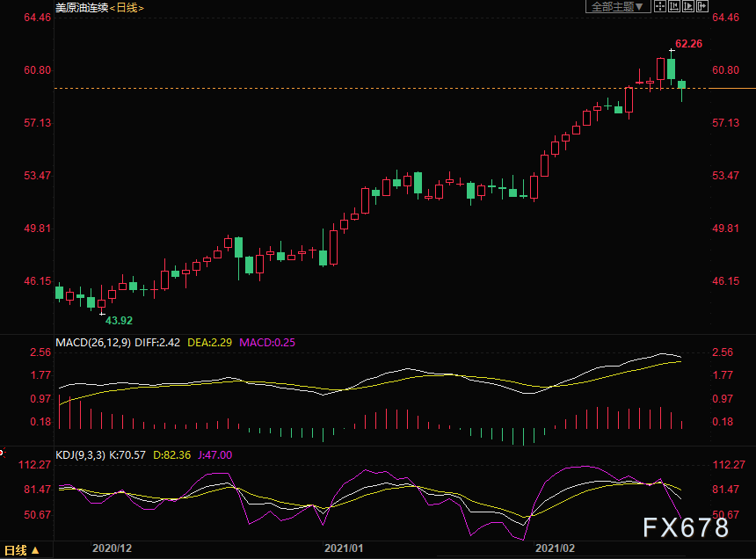This screenshot has height=559, width=756.
Task: Click the magenta MACD:0.25 value label
Action: click(267, 343)
